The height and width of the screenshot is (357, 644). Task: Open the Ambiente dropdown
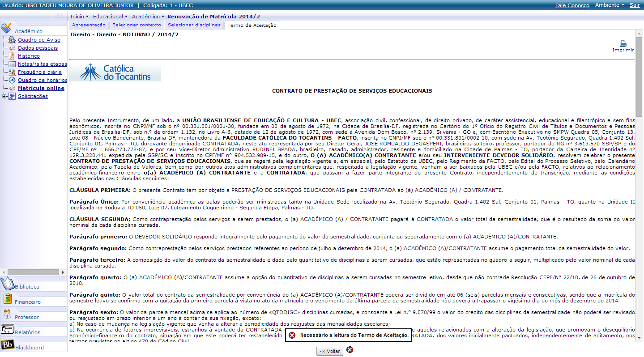(x=610, y=5)
